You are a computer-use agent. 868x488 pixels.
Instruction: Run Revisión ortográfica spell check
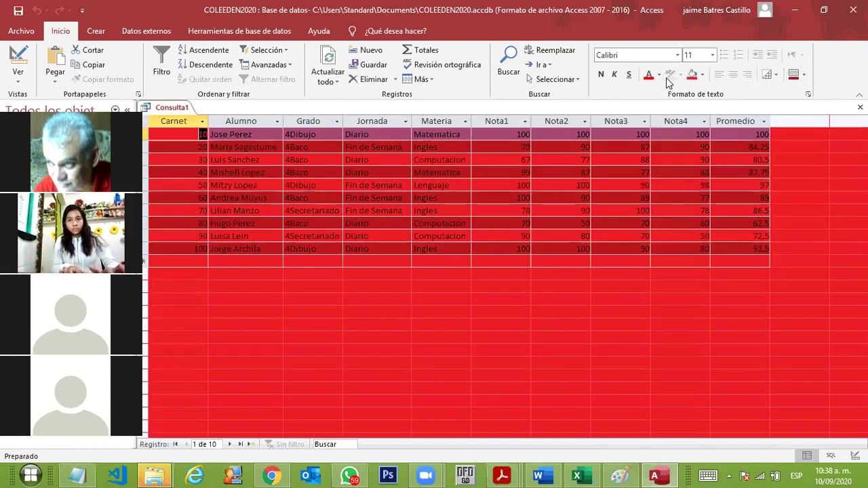[x=441, y=65]
